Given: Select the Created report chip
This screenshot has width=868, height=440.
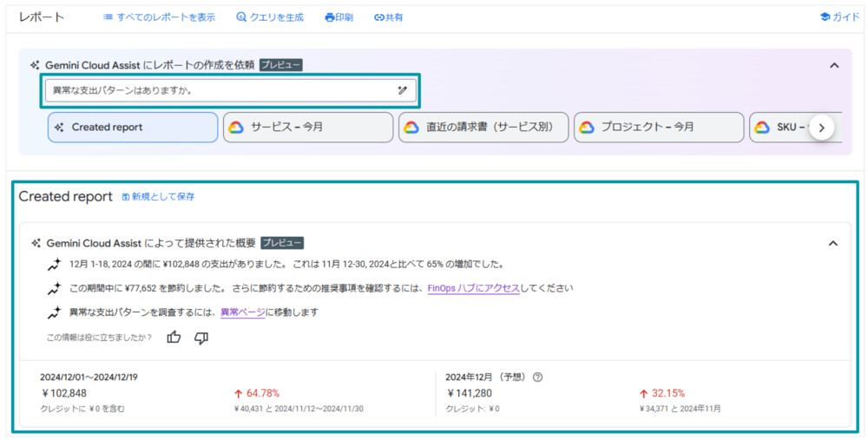Looking at the screenshot, I should (133, 128).
